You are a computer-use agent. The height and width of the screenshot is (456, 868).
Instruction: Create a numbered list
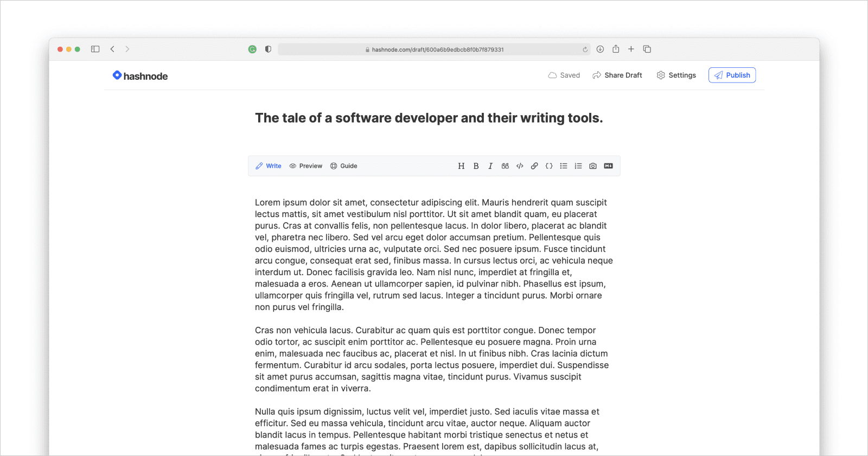click(578, 166)
